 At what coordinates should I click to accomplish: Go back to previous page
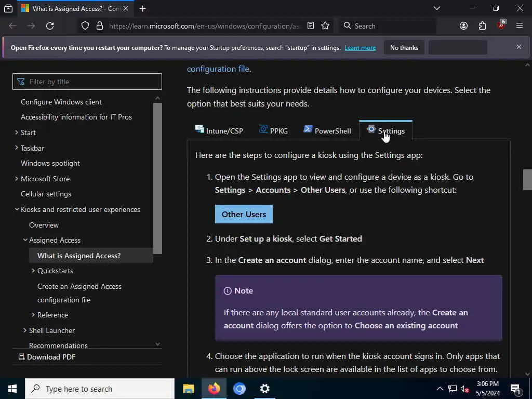click(x=12, y=26)
